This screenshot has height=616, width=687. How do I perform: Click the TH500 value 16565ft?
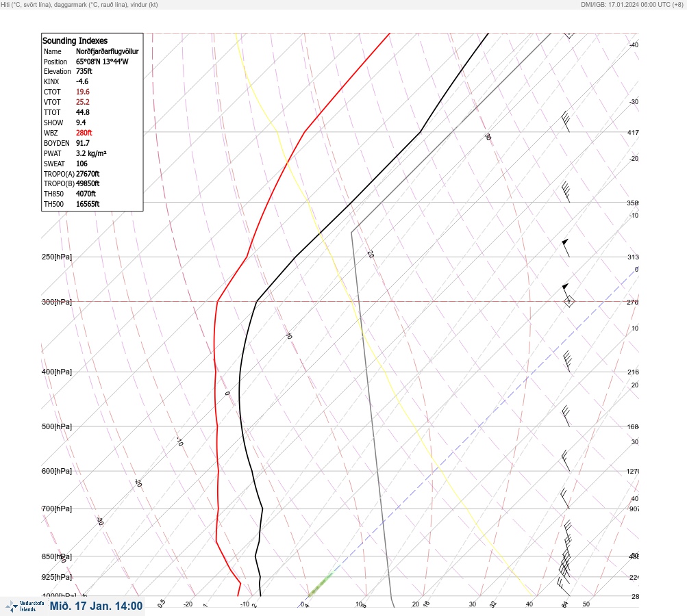(x=88, y=204)
